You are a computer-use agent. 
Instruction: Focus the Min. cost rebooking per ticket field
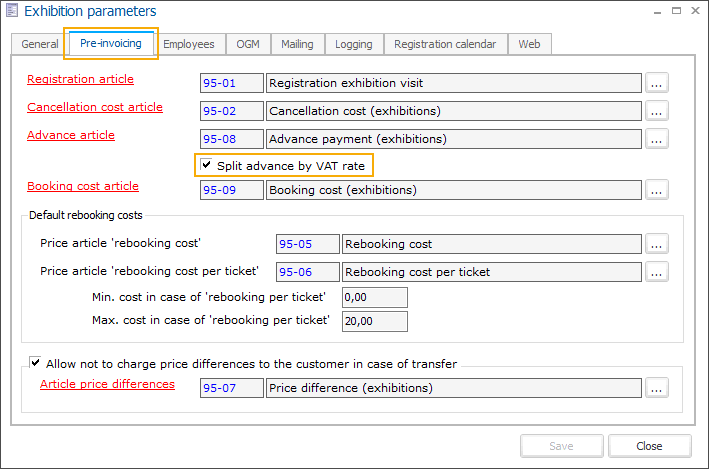pos(374,297)
